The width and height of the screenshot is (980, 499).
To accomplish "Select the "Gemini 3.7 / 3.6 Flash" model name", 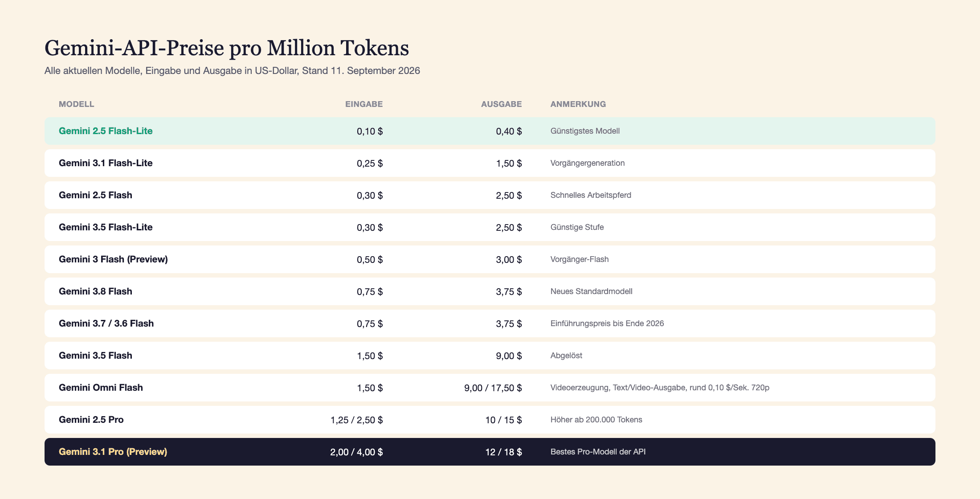I will tap(106, 323).
